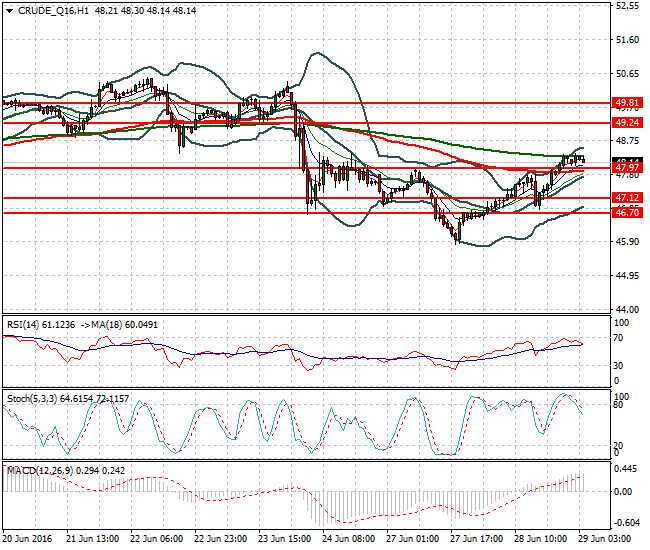Select the CRUDE_Q16,H1 chart title text

tap(53, 11)
